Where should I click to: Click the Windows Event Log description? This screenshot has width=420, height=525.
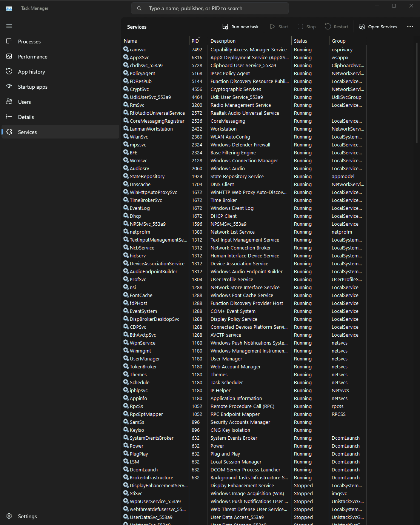232,208
